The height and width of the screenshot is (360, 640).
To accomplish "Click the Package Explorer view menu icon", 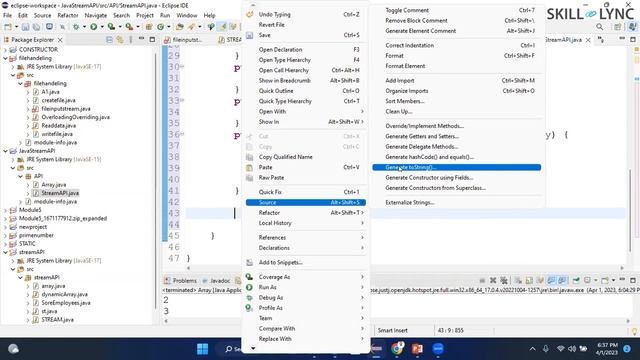I will coord(131,40).
